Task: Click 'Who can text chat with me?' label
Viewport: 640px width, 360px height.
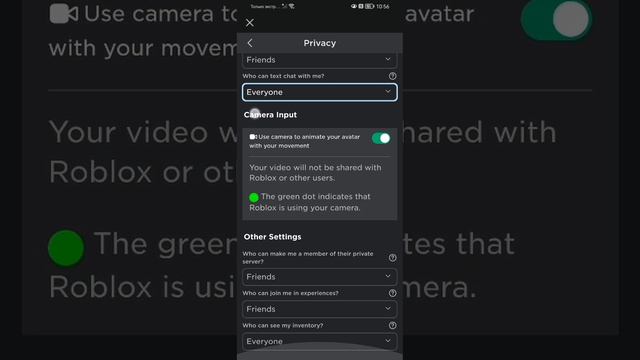Action: 283,76
